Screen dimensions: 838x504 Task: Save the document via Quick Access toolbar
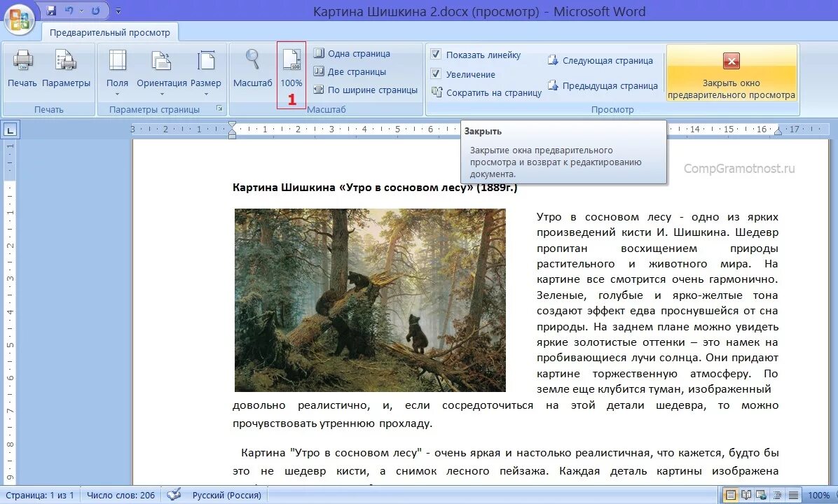tap(51, 10)
